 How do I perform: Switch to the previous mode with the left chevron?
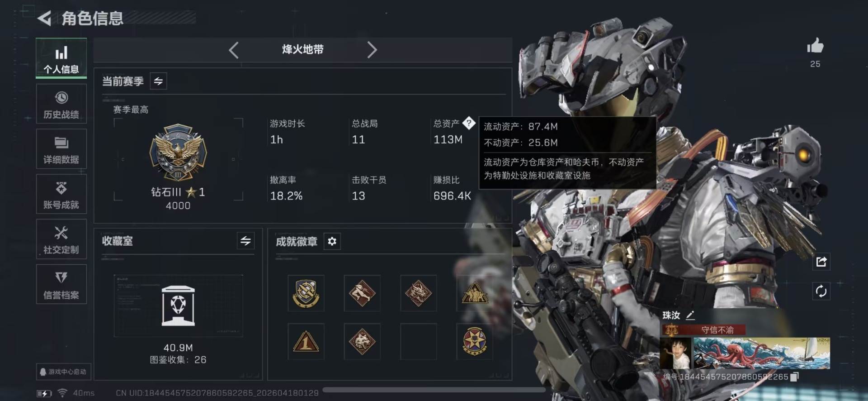(x=234, y=50)
